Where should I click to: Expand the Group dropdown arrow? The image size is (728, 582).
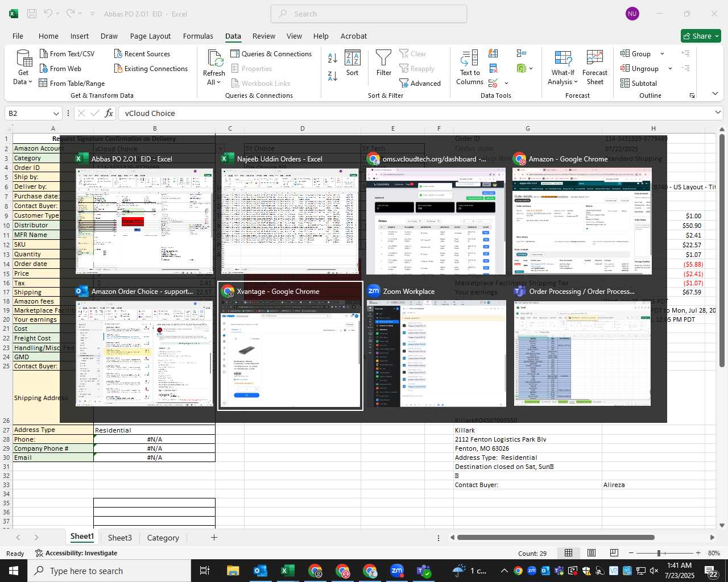click(x=662, y=53)
